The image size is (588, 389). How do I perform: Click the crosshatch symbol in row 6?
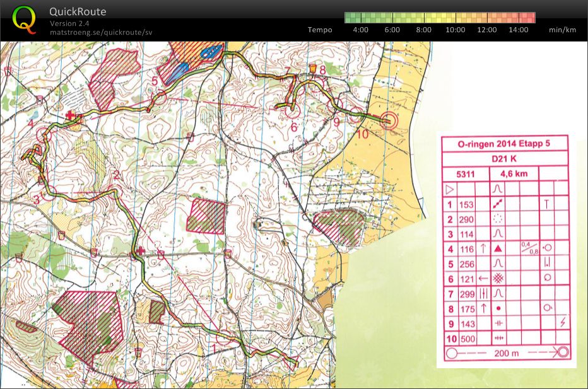[498, 278]
